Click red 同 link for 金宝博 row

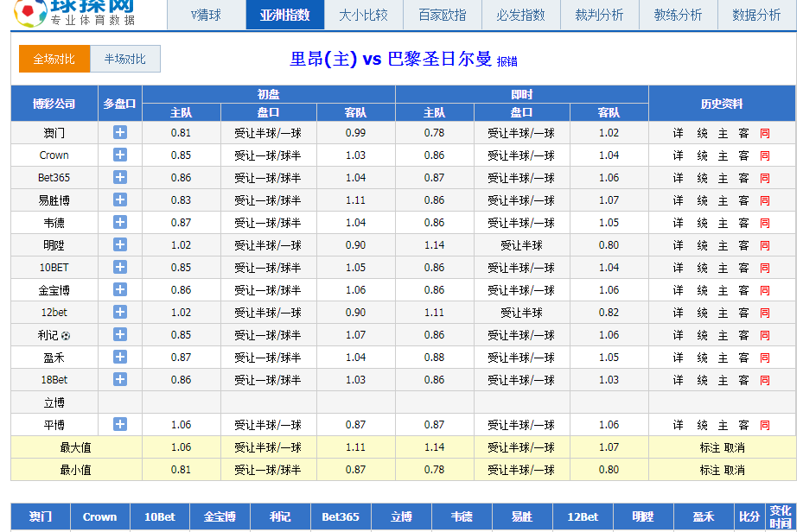point(765,290)
